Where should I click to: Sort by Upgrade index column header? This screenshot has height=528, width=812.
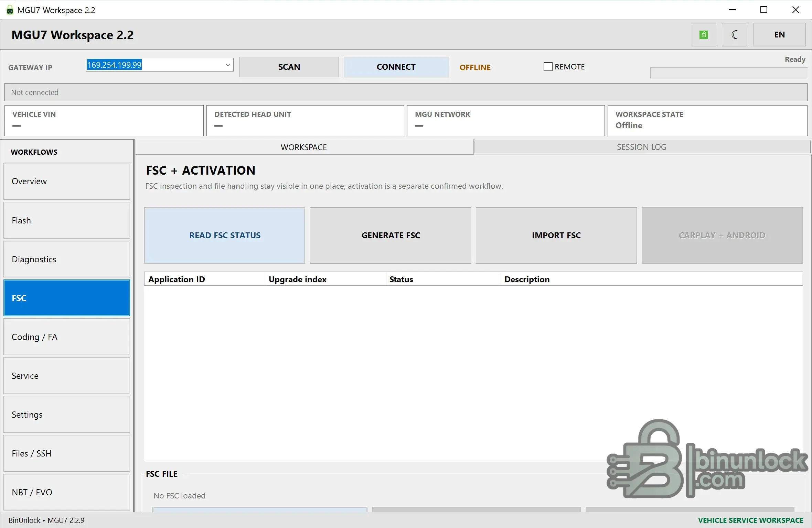click(x=325, y=279)
